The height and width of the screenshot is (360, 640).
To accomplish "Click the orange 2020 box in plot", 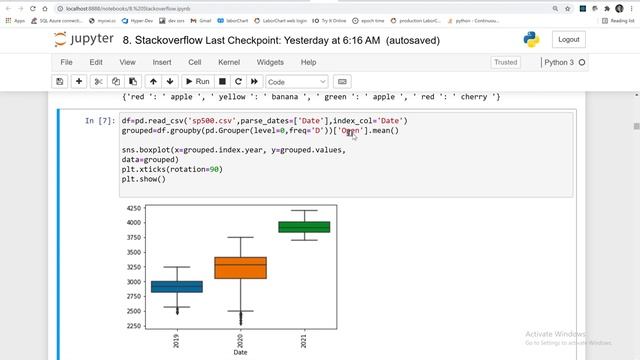I will [x=240, y=268].
